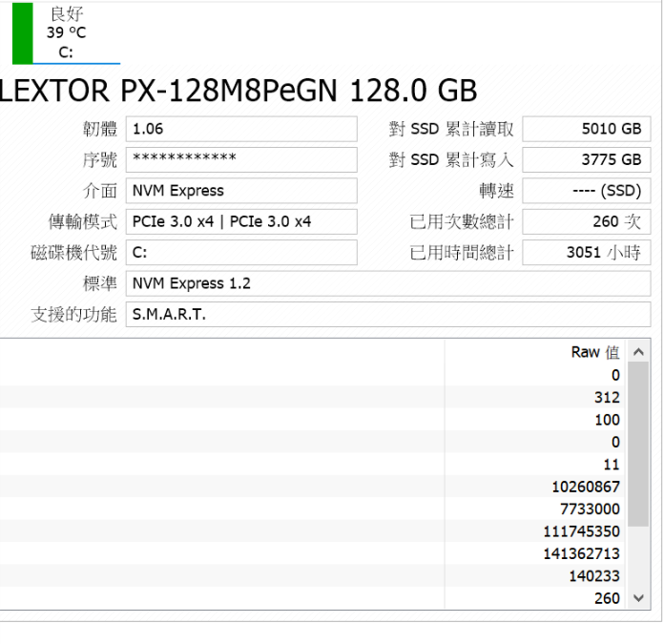This screenshot has width=664, height=644.
Task: Click the 序號 serial number label
Action: click(100, 160)
